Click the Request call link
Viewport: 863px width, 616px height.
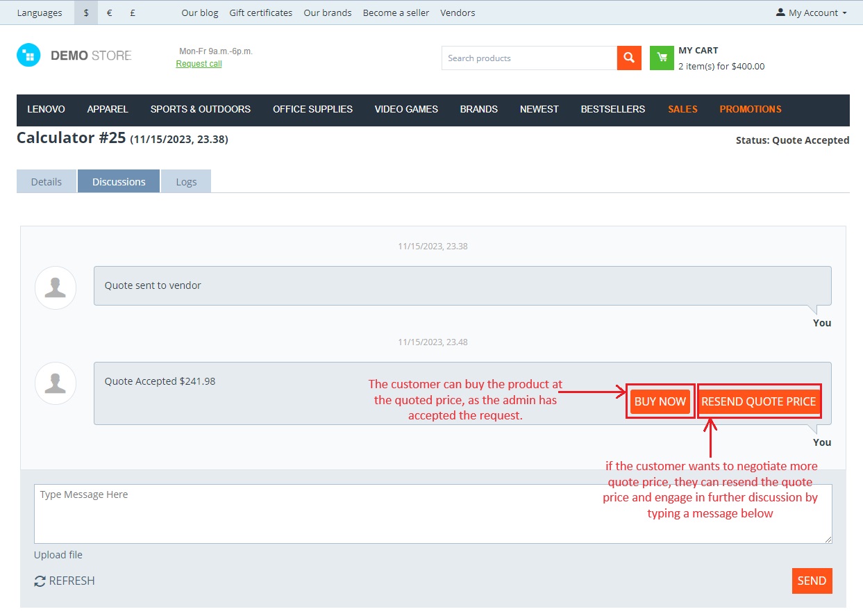pyautogui.click(x=199, y=64)
